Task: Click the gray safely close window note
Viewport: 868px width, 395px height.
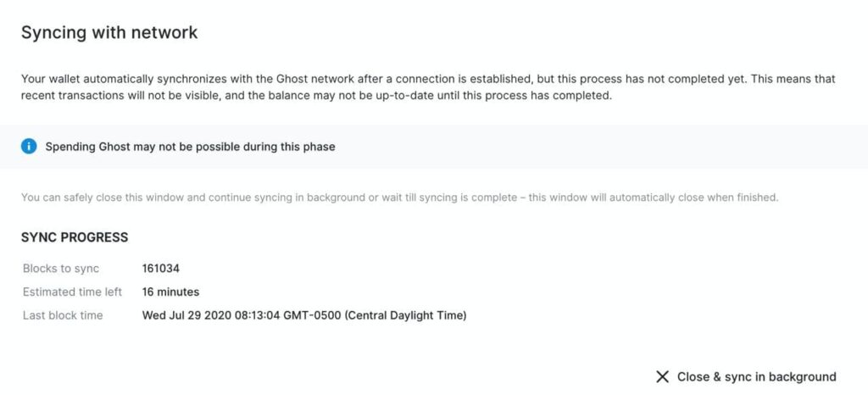Action: (399, 197)
